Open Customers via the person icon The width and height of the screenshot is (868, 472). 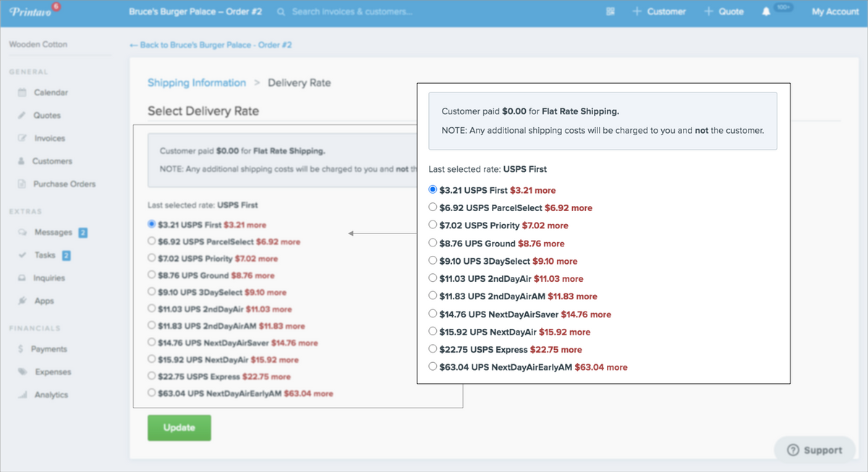point(22,161)
